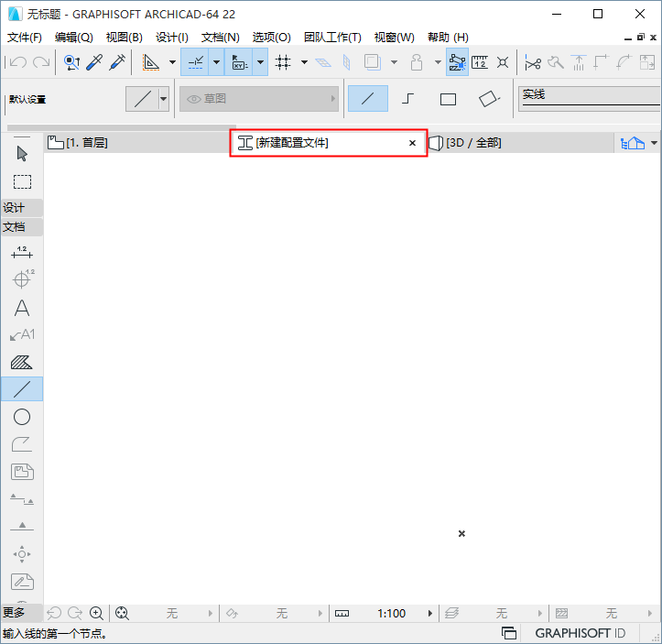Viewport: 662px width, 644px height.
Task: Select the Text tool
Action: 22,308
